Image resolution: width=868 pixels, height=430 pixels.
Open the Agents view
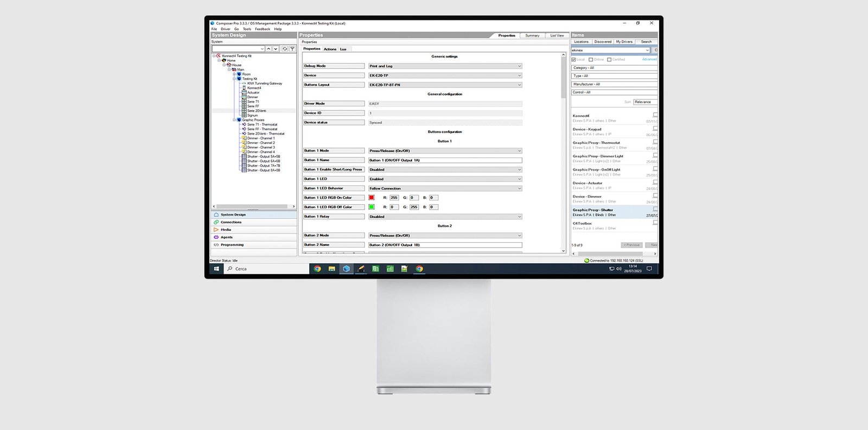254,237
